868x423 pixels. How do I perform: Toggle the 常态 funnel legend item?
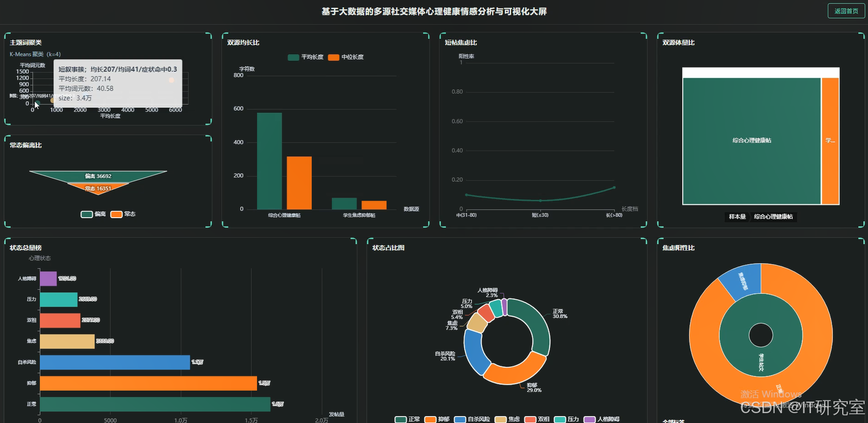(x=123, y=214)
